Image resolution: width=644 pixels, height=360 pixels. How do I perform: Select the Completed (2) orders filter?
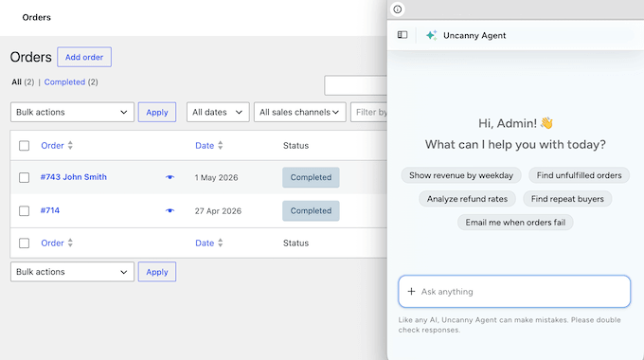pos(71,81)
